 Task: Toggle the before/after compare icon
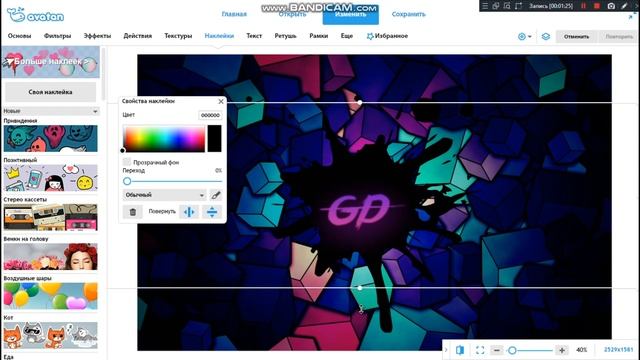click(x=460, y=350)
